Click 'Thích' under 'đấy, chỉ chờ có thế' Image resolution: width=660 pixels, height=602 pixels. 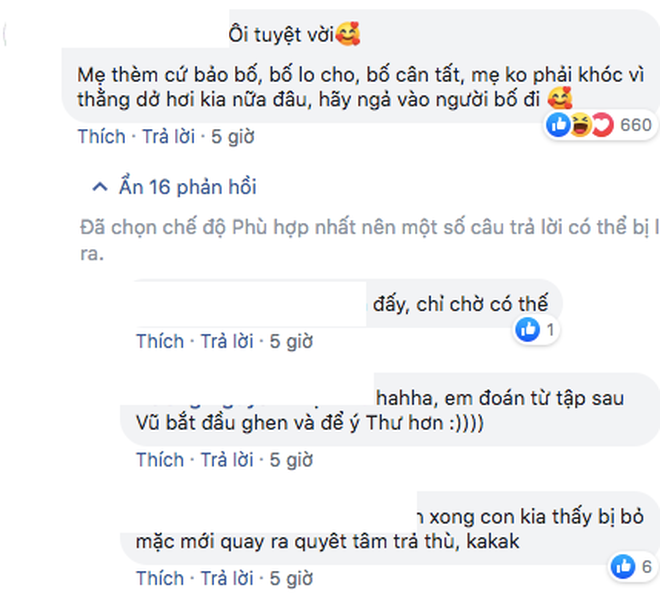(160, 341)
